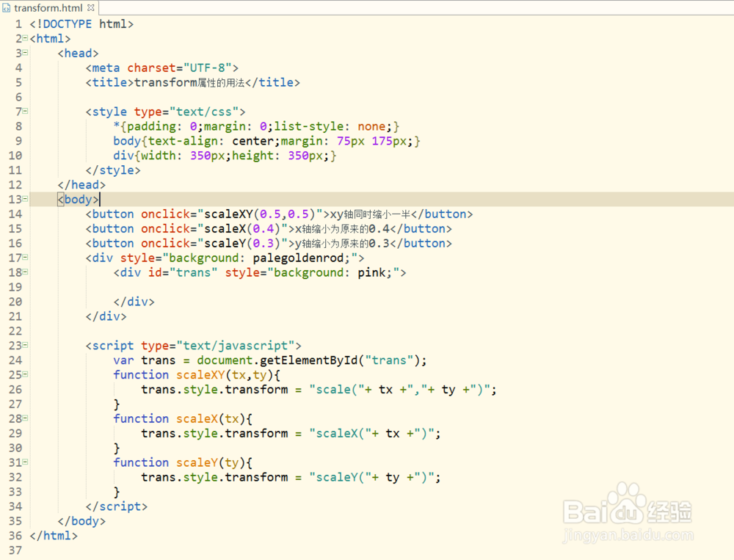Click scaleY function name on line 31
This screenshot has height=560, width=734.
click(197, 462)
